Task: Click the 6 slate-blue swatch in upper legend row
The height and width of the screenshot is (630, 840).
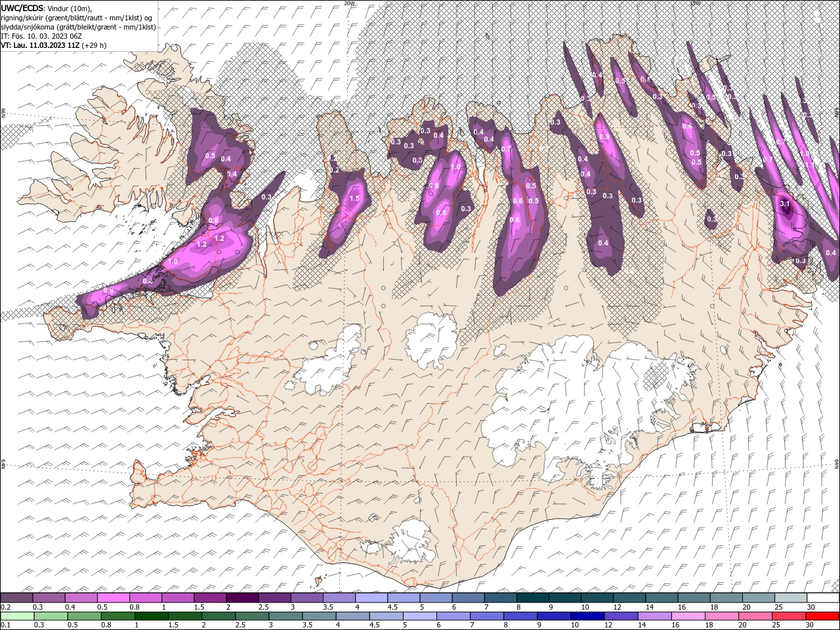Action: (x=468, y=598)
